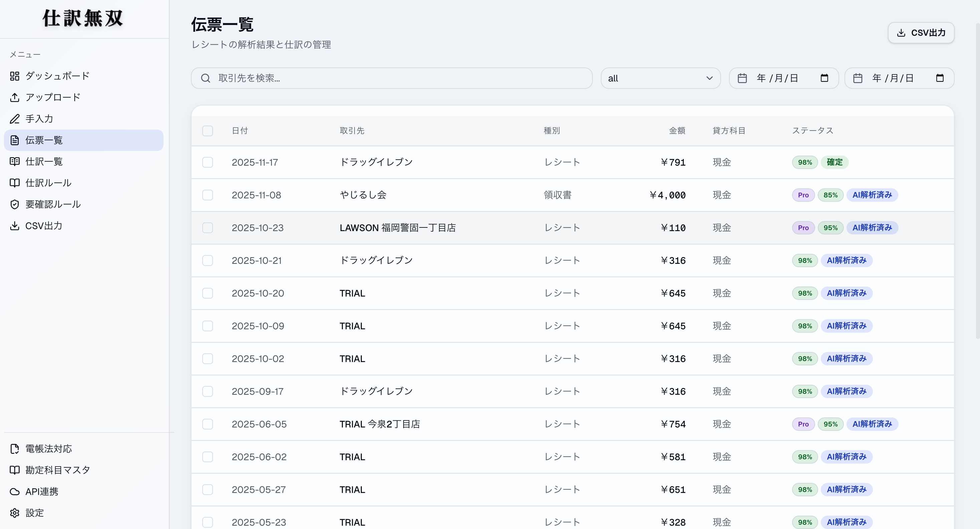Check the row dated 2025-10-09
The image size is (980, 529).
207,326
